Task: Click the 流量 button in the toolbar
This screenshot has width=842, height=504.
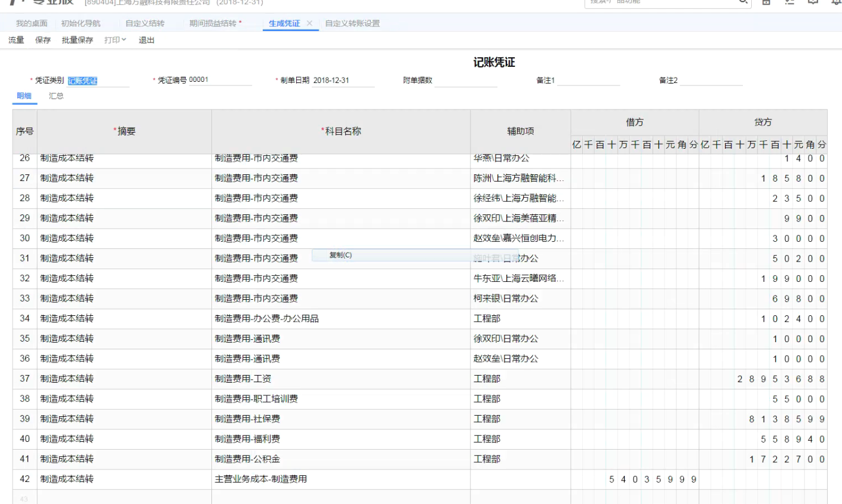Action: pos(16,40)
